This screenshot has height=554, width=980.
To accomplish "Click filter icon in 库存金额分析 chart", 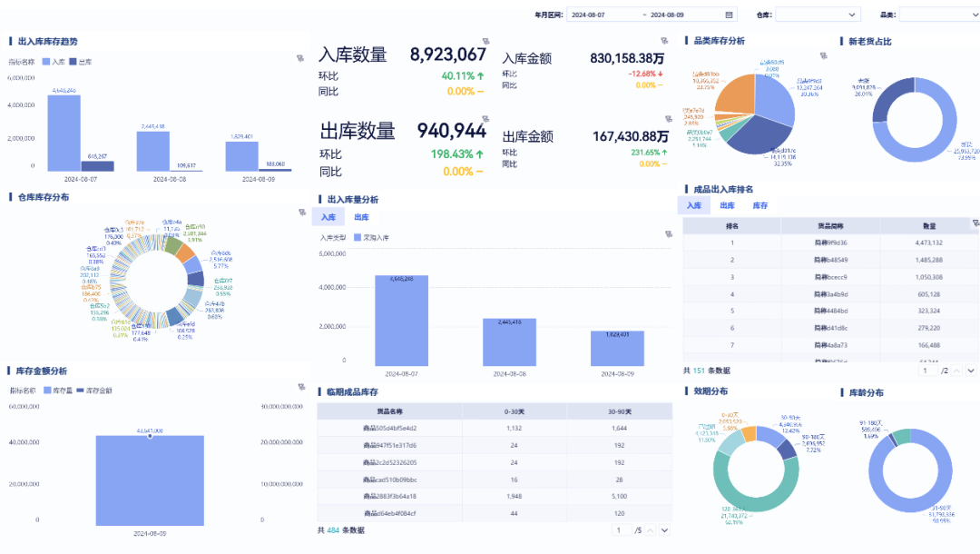I will (301, 387).
